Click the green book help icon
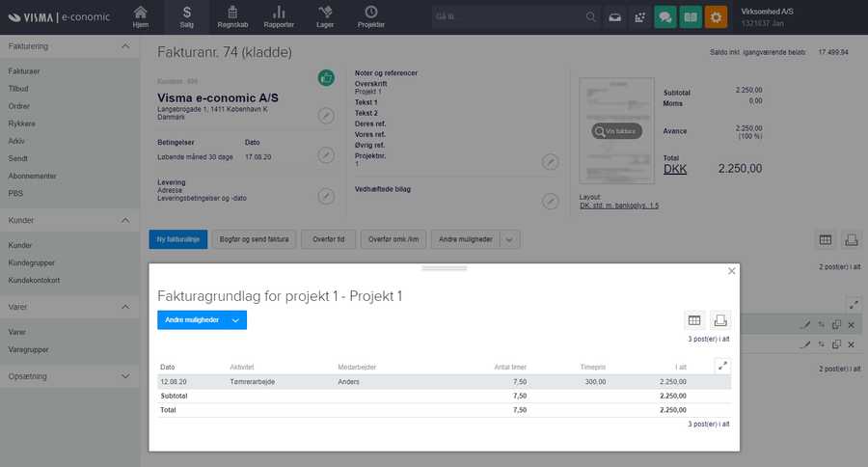 [x=691, y=17]
